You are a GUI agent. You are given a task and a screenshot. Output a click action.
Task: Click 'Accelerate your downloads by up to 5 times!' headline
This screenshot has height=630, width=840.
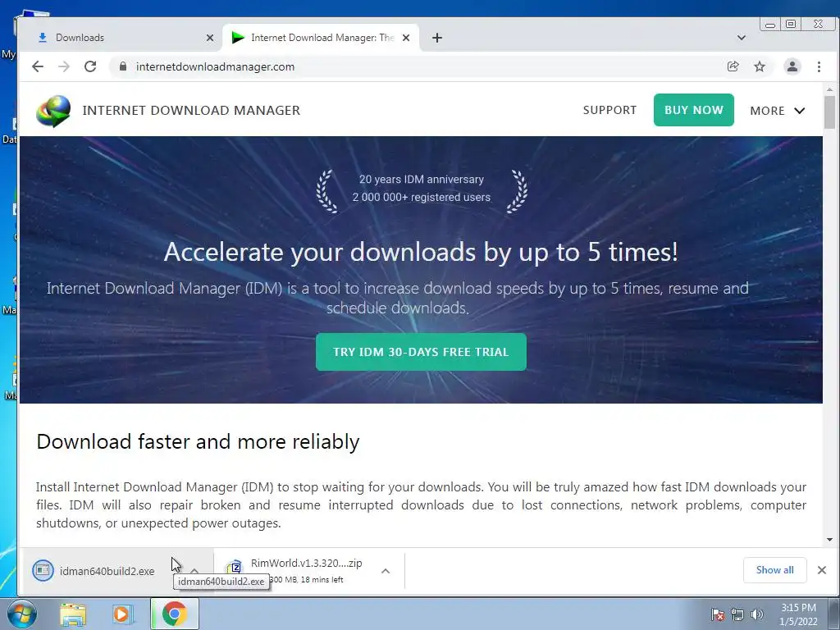(x=421, y=252)
